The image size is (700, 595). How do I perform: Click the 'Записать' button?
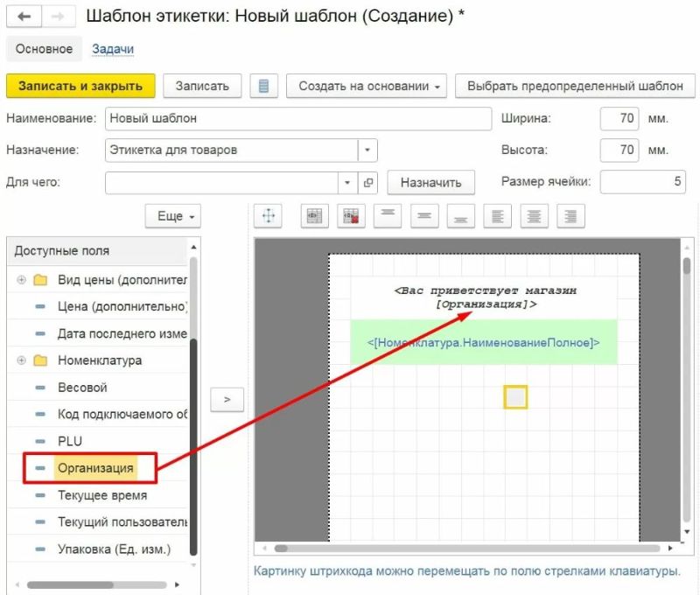click(x=202, y=86)
